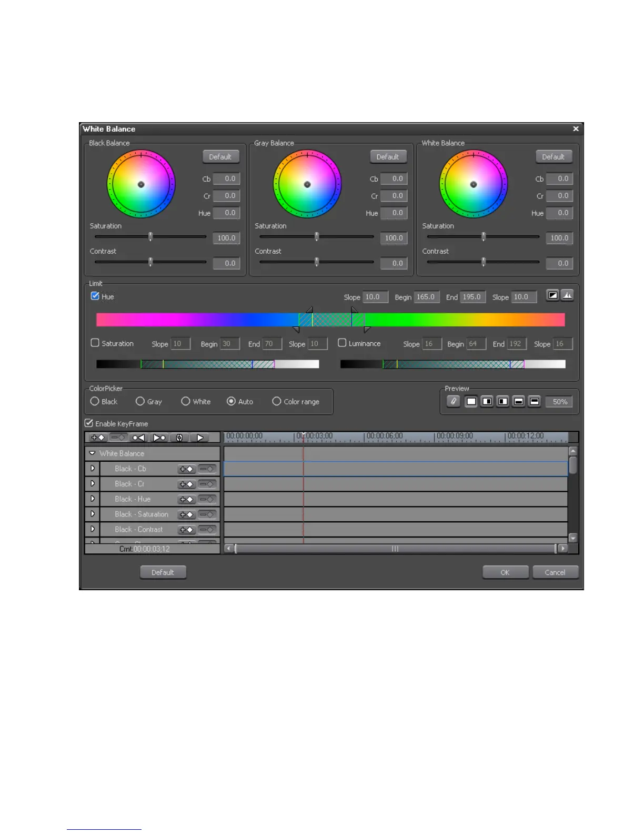The width and height of the screenshot is (644, 834).
Task: Click the black/white key display icon in Limit
Action: [x=552, y=295]
